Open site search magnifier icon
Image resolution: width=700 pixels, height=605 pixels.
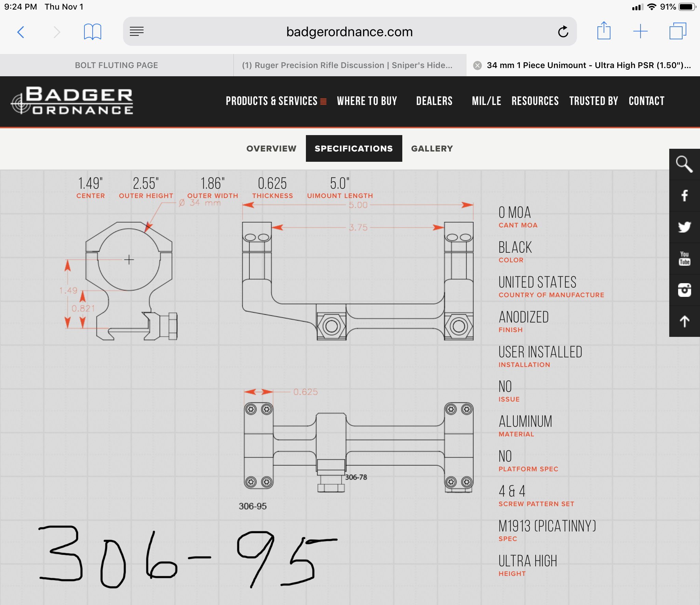(x=684, y=165)
